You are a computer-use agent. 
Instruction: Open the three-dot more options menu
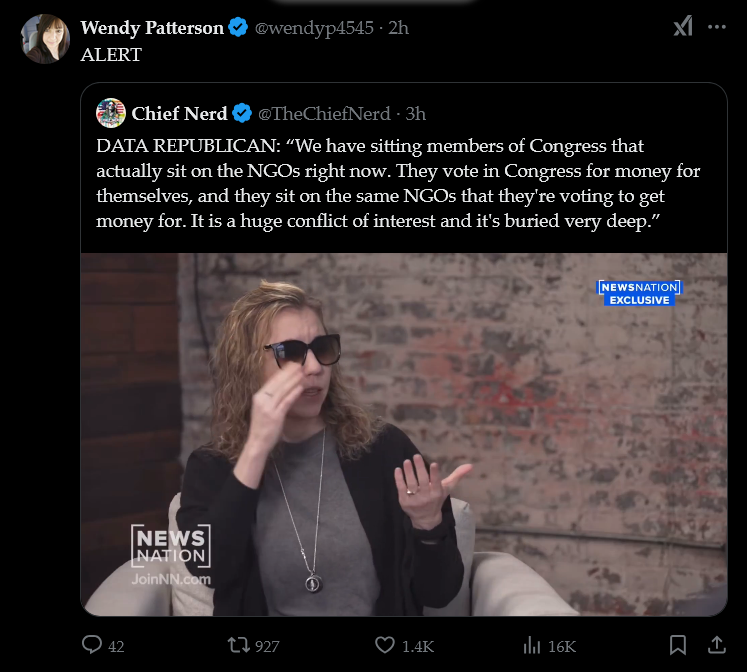click(716, 27)
